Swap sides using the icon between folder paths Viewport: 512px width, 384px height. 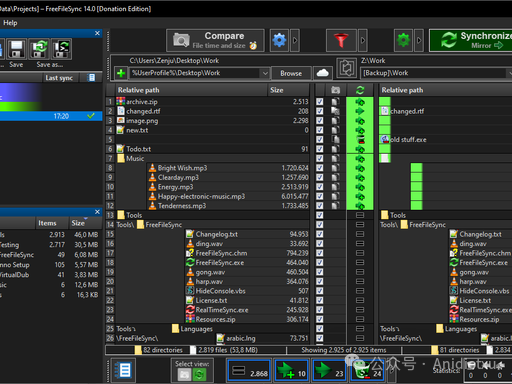(346, 68)
